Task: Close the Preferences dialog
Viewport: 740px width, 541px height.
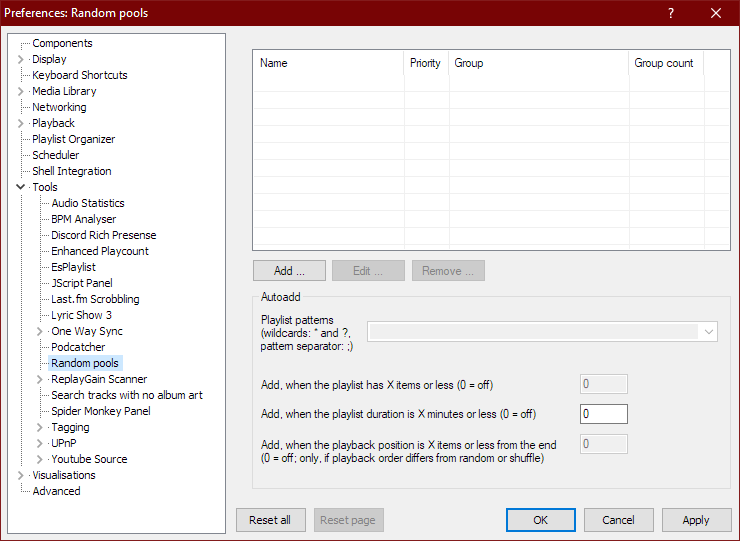Action: (x=716, y=13)
